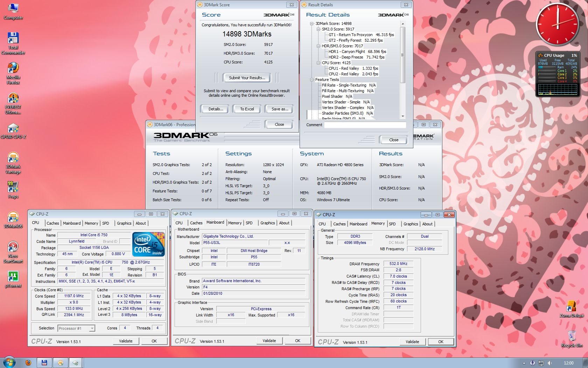The image size is (588, 368).
Task: Click Submit Your Results button
Action: click(x=247, y=78)
